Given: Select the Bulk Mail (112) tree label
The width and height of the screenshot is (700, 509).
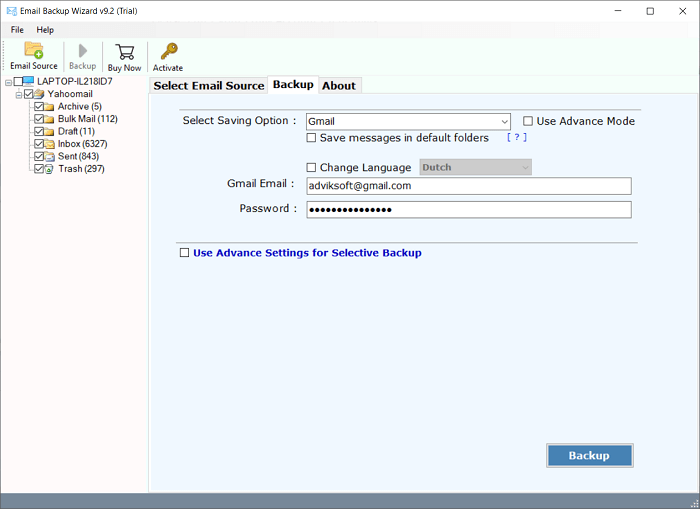Looking at the screenshot, I should click(88, 119).
